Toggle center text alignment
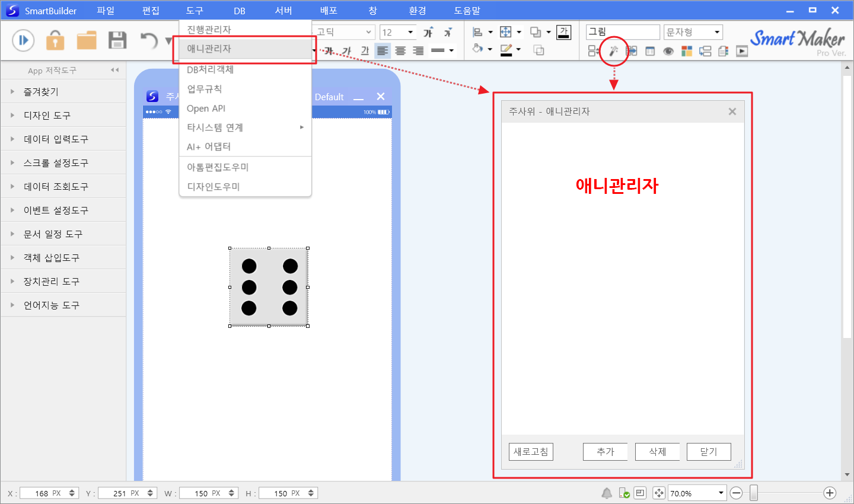 click(400, 50)
